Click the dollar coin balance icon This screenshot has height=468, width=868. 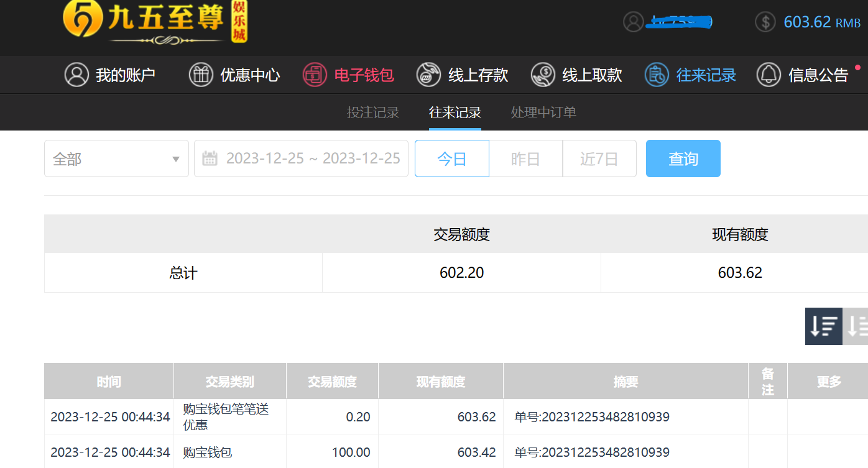click(765, 22)
